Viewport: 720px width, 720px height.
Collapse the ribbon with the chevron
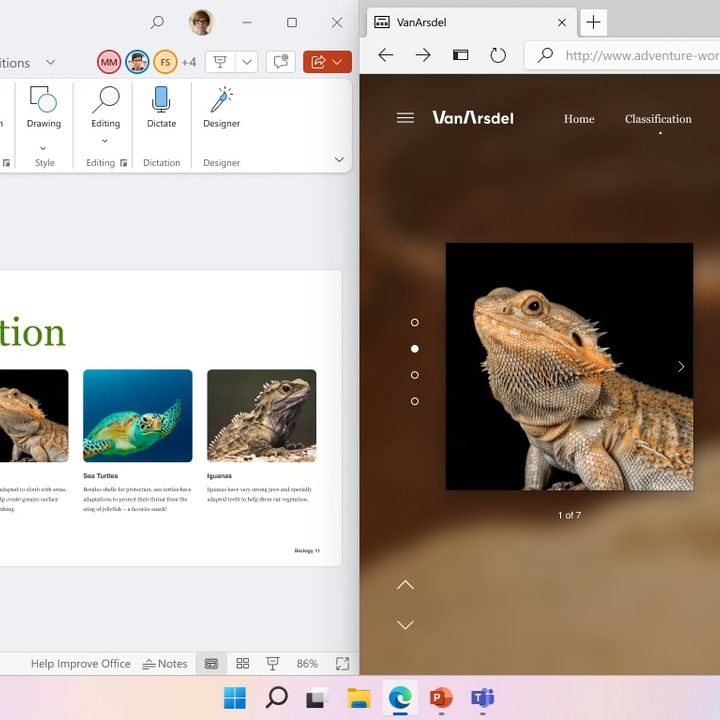point(339,160)
